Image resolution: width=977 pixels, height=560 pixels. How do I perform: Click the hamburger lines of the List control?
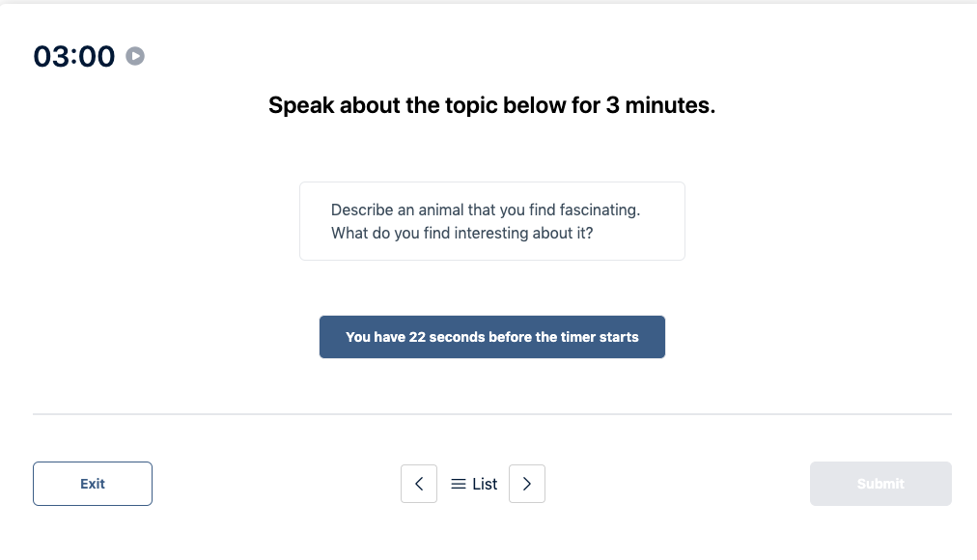pos(458,484)
